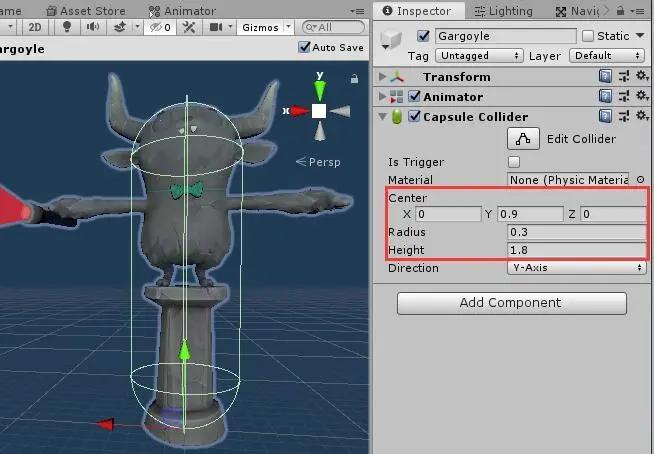Toggle hidden objects visibility counter
The image size is (654, 454).
click(x=160, y=28)
